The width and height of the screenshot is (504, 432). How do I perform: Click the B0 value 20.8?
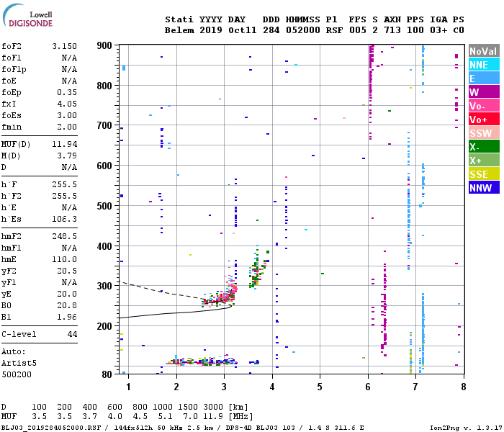click(67, 306)
